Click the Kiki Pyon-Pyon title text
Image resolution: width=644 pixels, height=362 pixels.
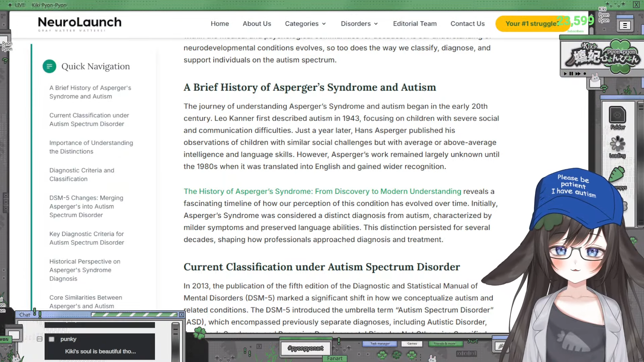pos(49,5)
